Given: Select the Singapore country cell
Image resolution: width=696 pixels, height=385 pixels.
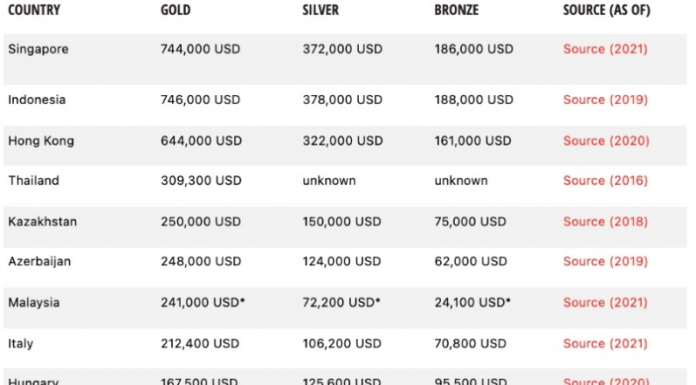Looking at the screenshot, I should [38, 49].
